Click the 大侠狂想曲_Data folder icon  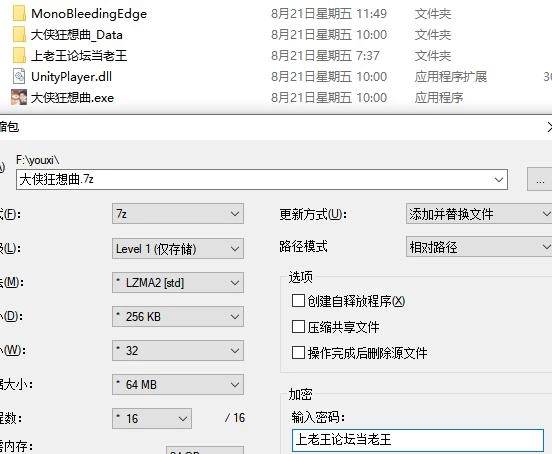tap(19, 34)
